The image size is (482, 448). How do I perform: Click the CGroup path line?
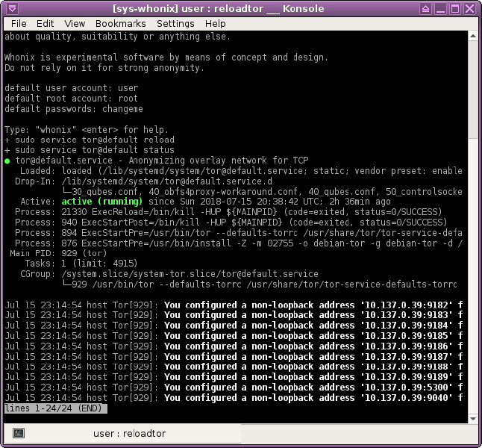[x=169, y=274]
